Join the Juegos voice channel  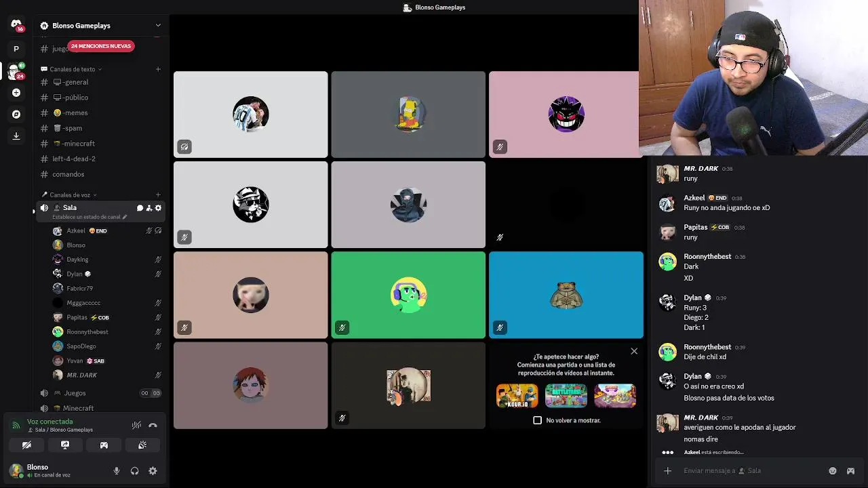pyautogui.click(x=100, y=393)
